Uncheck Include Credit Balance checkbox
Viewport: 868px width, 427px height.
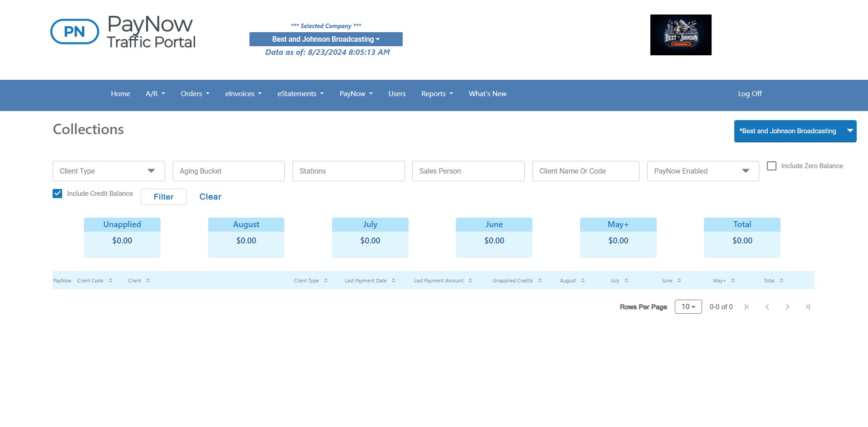click(57, 194)
